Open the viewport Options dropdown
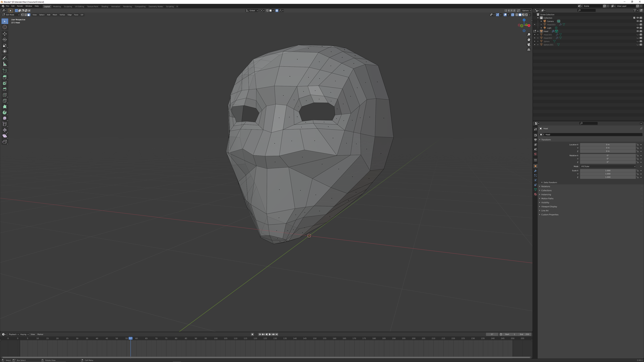 (x=526, y=11)
